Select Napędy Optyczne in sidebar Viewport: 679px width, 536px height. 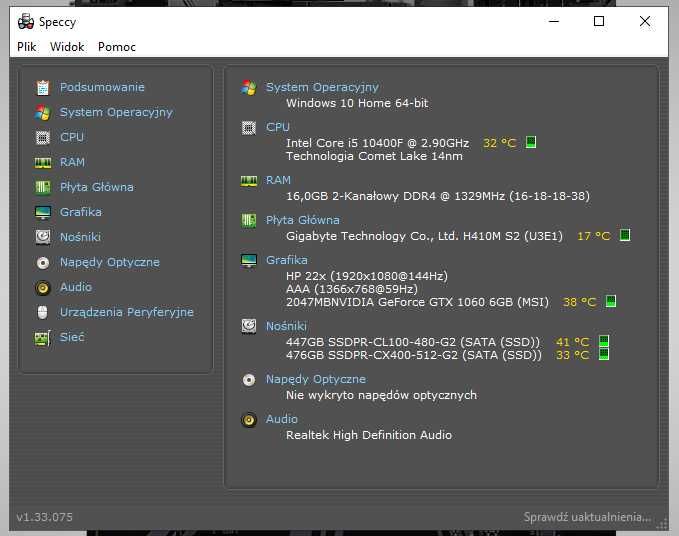(110, 262)
